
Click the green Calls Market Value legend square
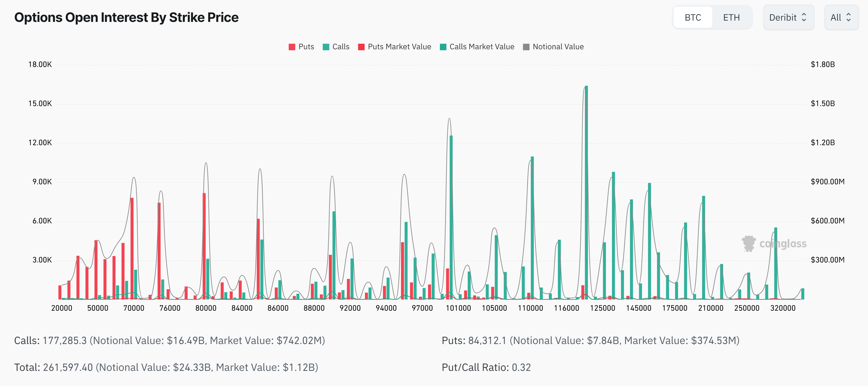[443, 47]
